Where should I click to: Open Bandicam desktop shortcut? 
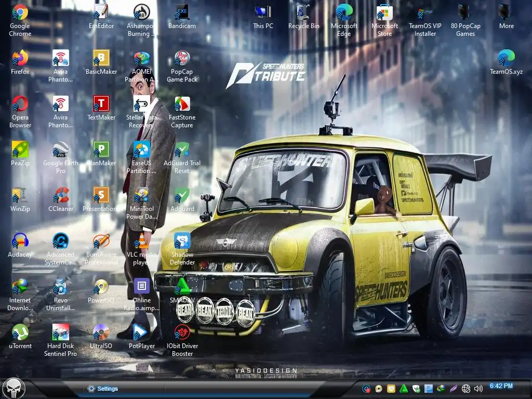tap(182, 16)
